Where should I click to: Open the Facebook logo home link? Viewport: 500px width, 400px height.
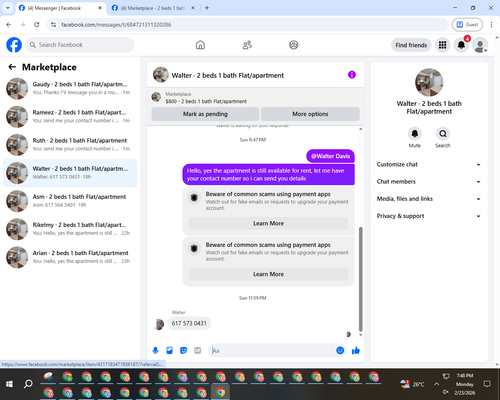[14, 45]
